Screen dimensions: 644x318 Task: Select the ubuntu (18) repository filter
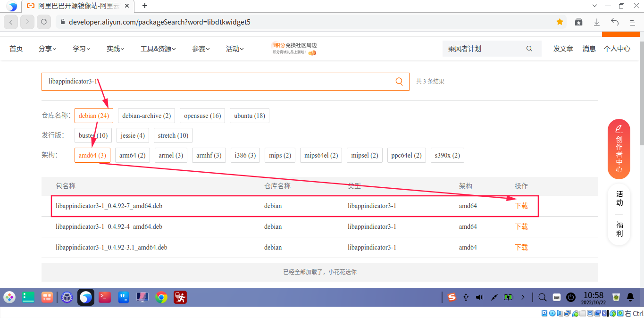[x=250, y=116]
